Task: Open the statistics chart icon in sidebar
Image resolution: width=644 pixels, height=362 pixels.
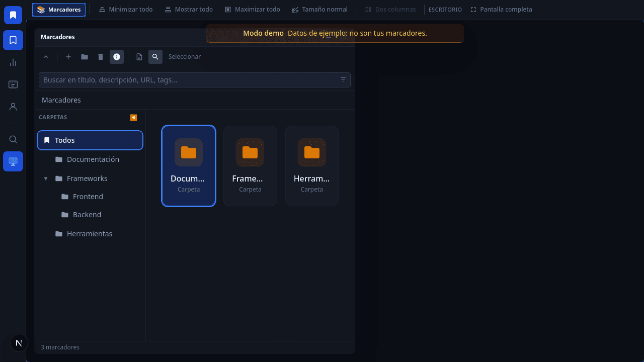Action: [x=13, y=62]
